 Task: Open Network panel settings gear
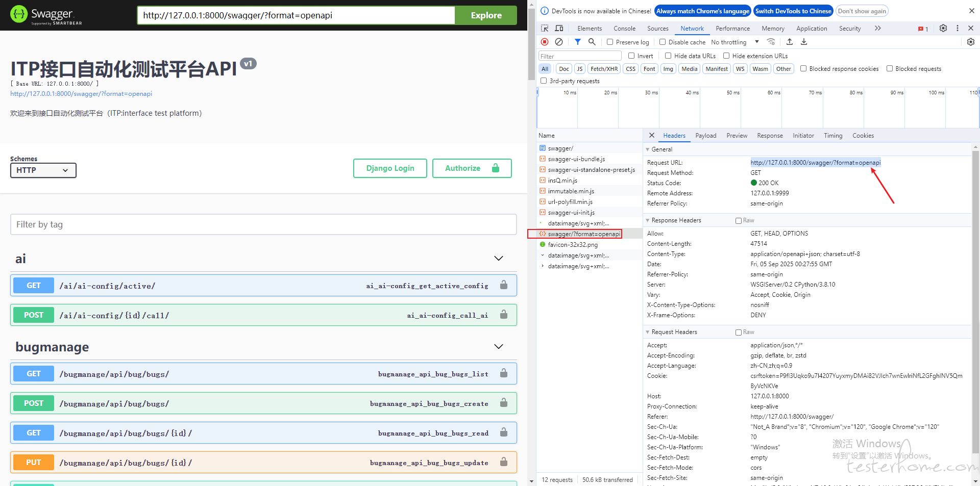tap(971, 42)
